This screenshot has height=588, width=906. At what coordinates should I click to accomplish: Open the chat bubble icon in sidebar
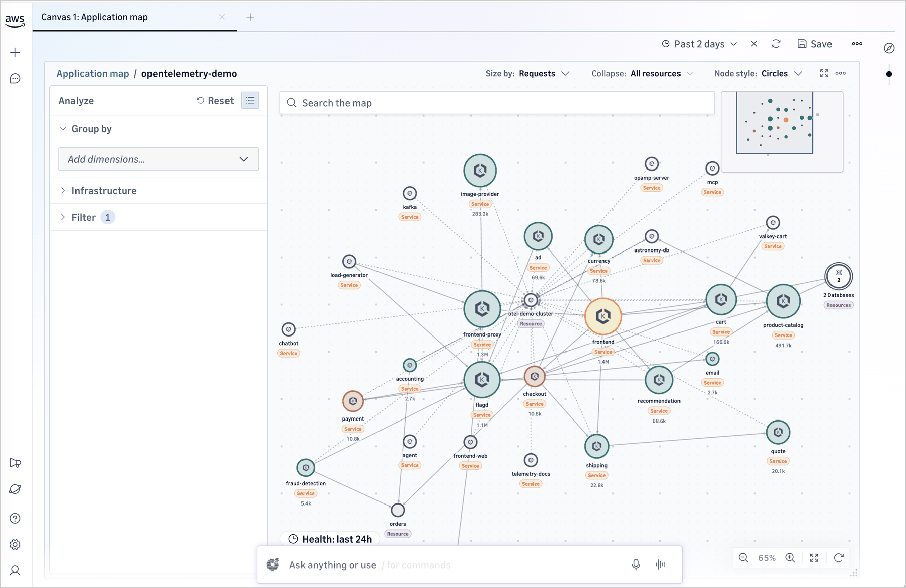[x=15, y=79]
